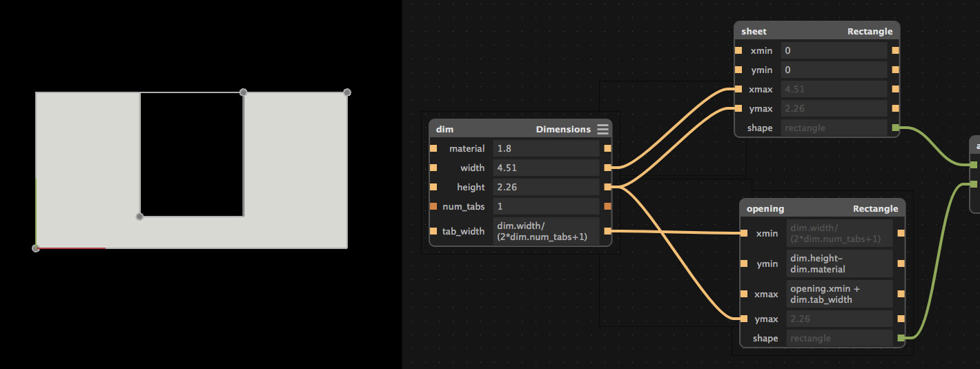The height and width of the screenshot is (369, 980).
Task: Click the Dimensions type label on dim node
Action: (x=563, y=129)
